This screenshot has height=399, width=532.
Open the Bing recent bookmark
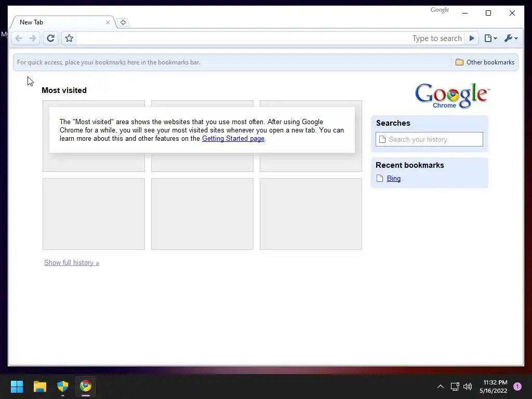coord(394,179)
